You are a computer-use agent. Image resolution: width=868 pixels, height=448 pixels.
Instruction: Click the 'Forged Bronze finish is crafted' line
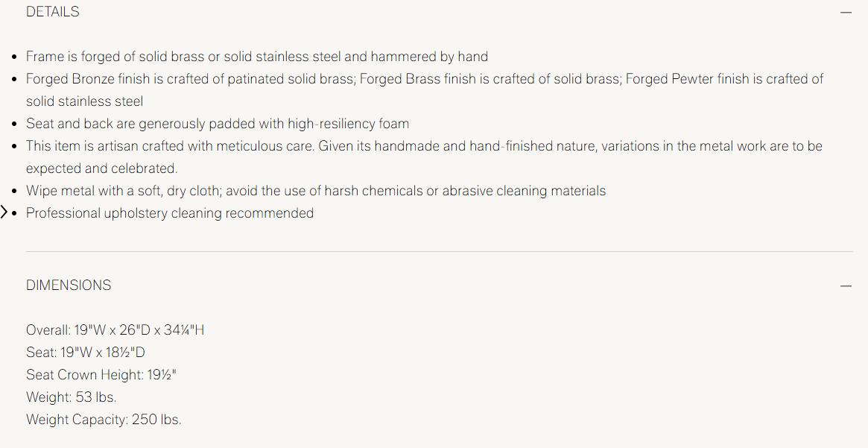(x=425, y=79)
